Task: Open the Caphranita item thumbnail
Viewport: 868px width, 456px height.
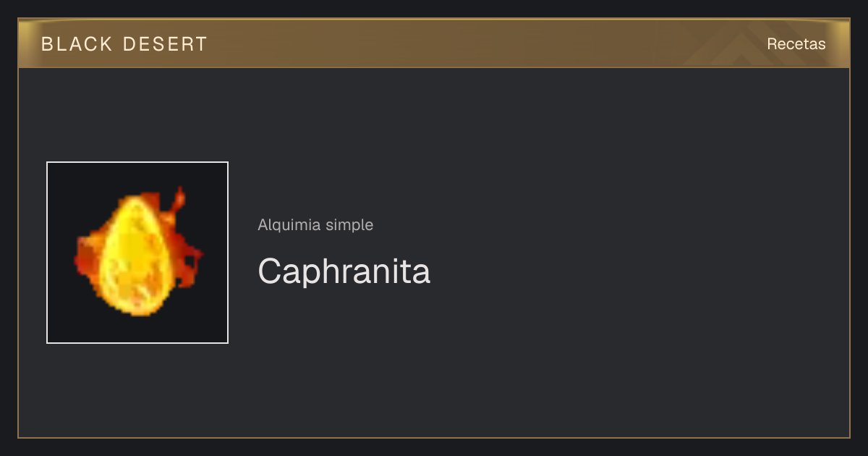Action: [x=137, y=253]
